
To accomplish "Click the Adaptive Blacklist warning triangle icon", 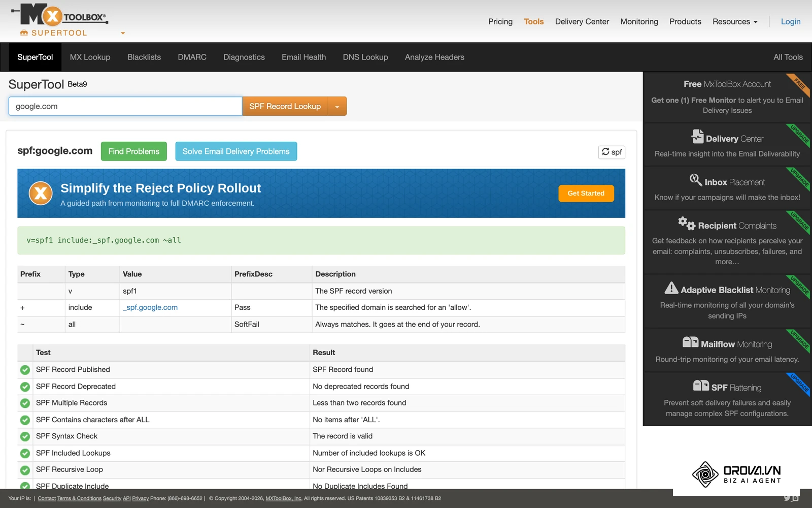I will point(671,288).
